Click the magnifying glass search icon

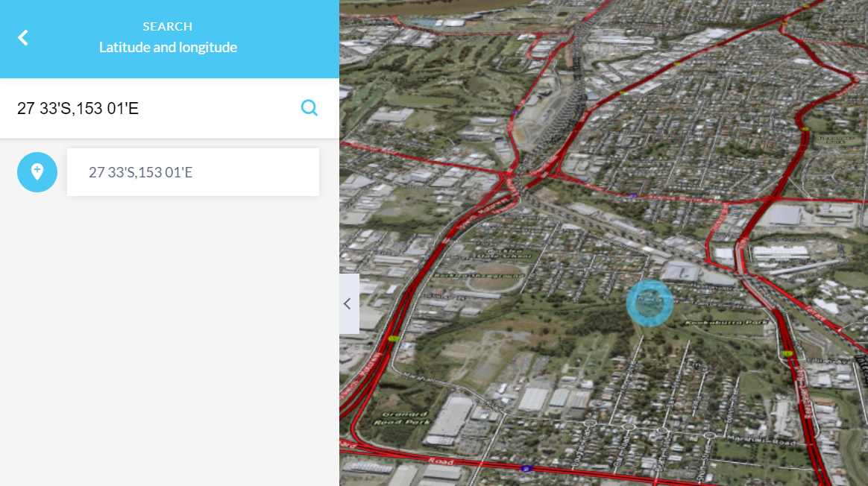[309, 108]
